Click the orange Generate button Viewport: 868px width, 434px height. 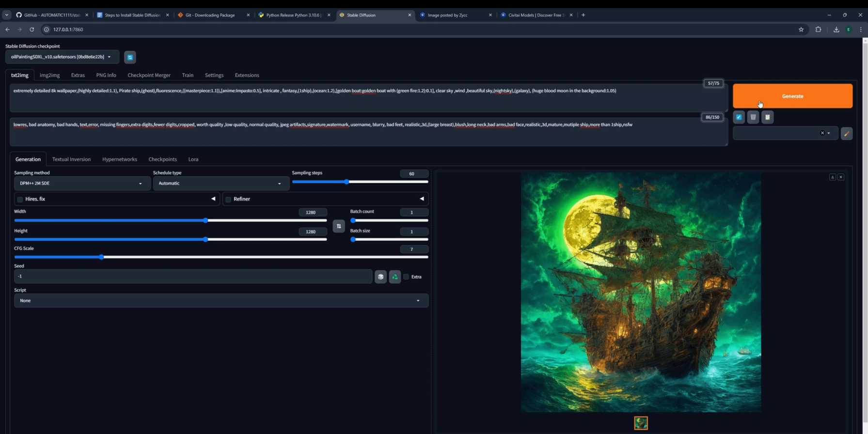[792, 96]
